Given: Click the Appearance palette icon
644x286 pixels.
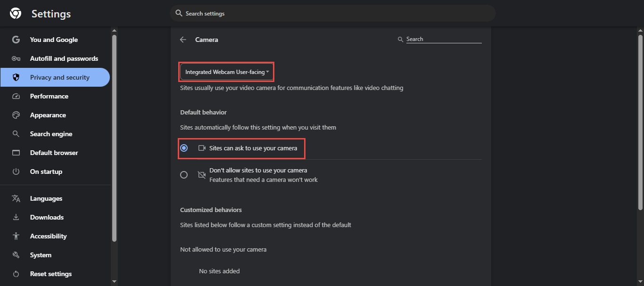Looking at the screenshot, I should (16, 115).
